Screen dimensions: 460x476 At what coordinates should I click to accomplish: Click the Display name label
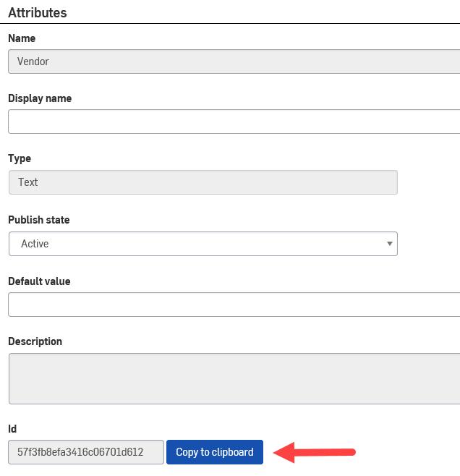(40, 98)
